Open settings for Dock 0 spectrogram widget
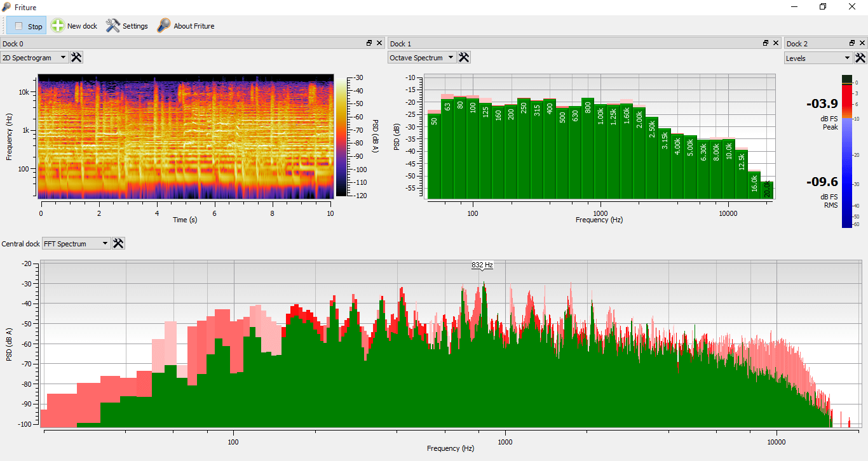Viewport: 868px width, 461px height. 76,57
